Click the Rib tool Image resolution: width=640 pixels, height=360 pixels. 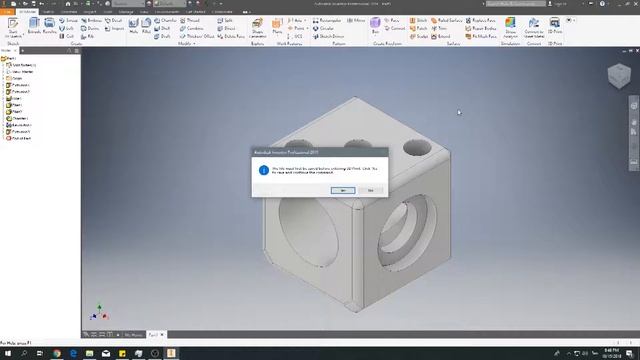pyautogui.click(x=88, y=36)
